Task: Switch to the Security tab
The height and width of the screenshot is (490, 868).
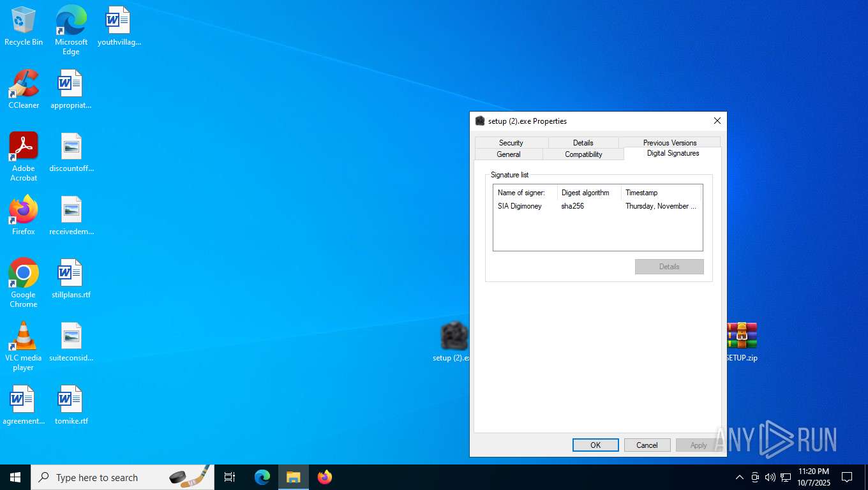Action: click(511, 143)
